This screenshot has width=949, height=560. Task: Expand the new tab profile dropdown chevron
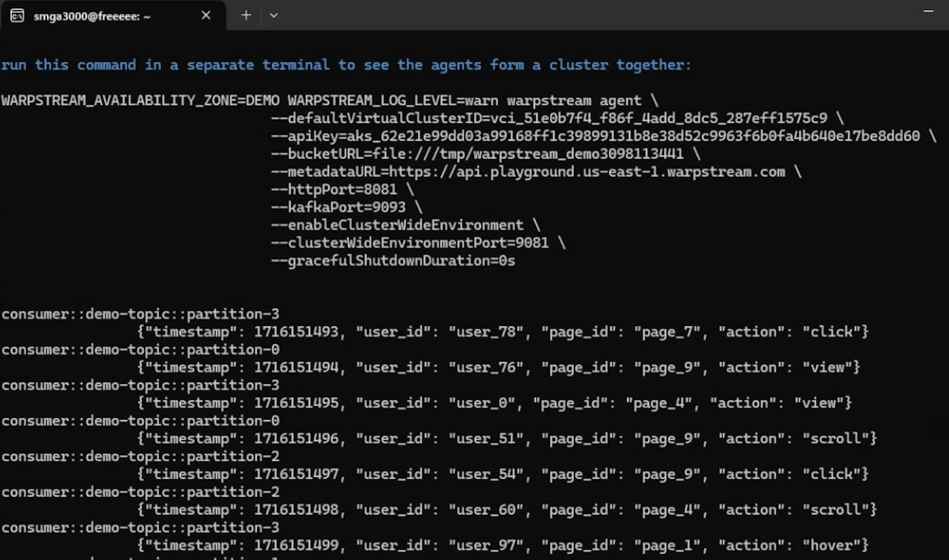274,16
